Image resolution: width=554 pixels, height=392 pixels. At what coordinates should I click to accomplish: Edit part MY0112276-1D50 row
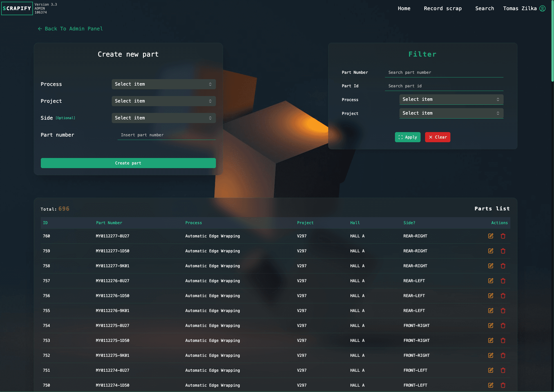point(491,296)
